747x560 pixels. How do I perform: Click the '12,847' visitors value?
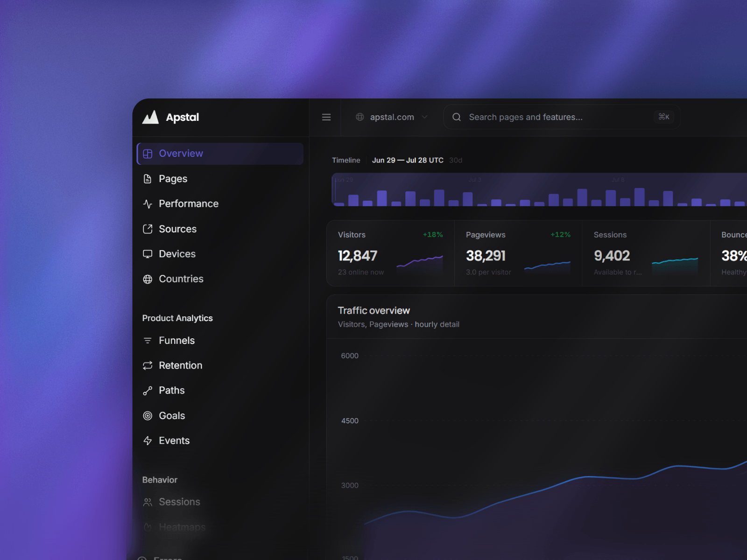click(358, 256)
